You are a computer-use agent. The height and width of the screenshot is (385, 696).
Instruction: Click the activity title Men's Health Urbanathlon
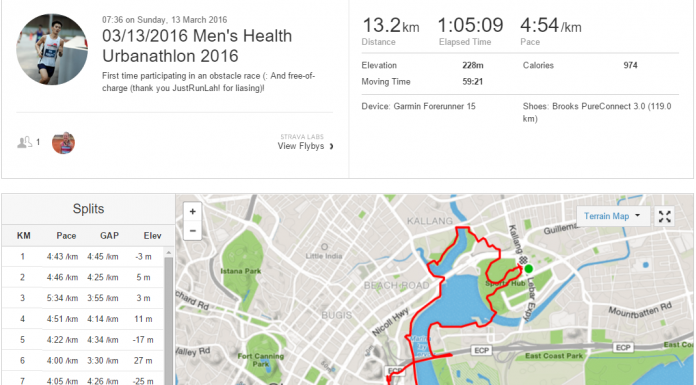click(197, 46)
